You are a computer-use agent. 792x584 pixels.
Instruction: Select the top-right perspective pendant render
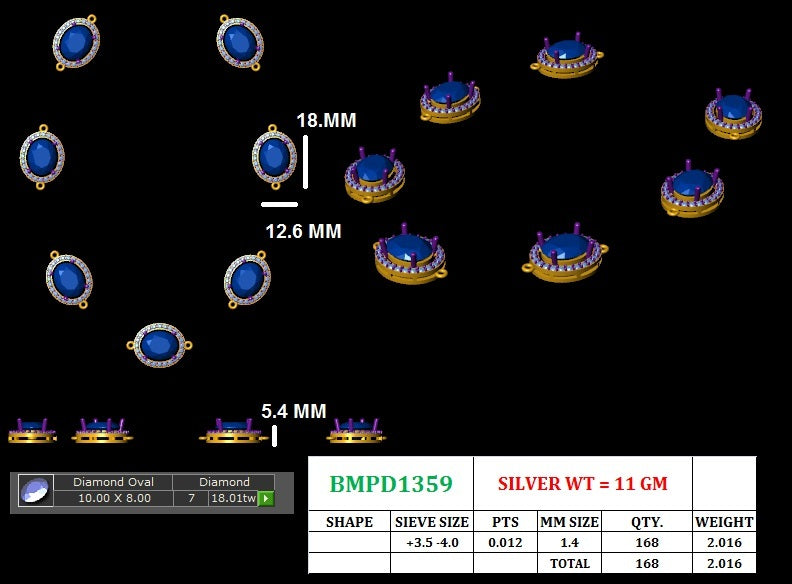tap(733, 112)
